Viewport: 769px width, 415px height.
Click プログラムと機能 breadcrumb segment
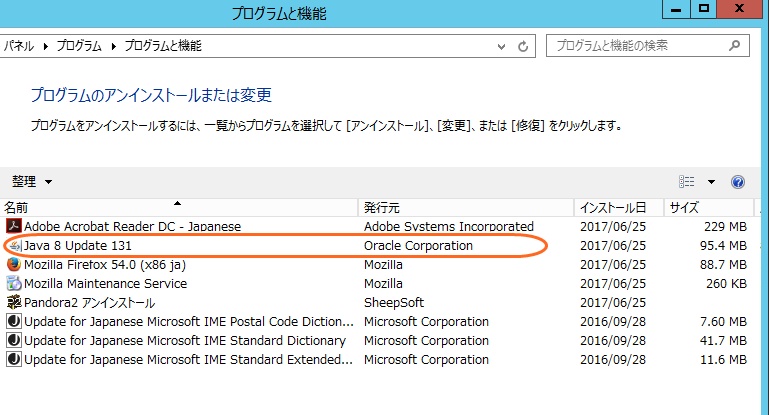[163, 46]
